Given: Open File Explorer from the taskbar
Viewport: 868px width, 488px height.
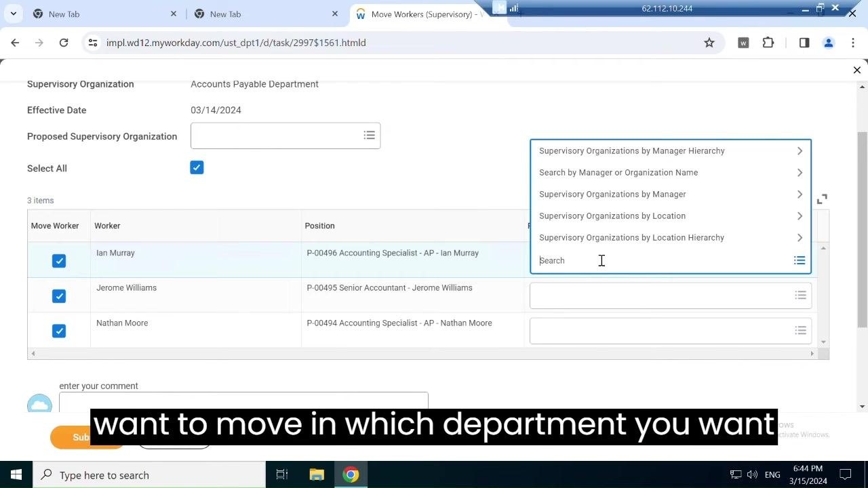Looking at the screenshot, I should pyautogui.click(x=317, y=474).
